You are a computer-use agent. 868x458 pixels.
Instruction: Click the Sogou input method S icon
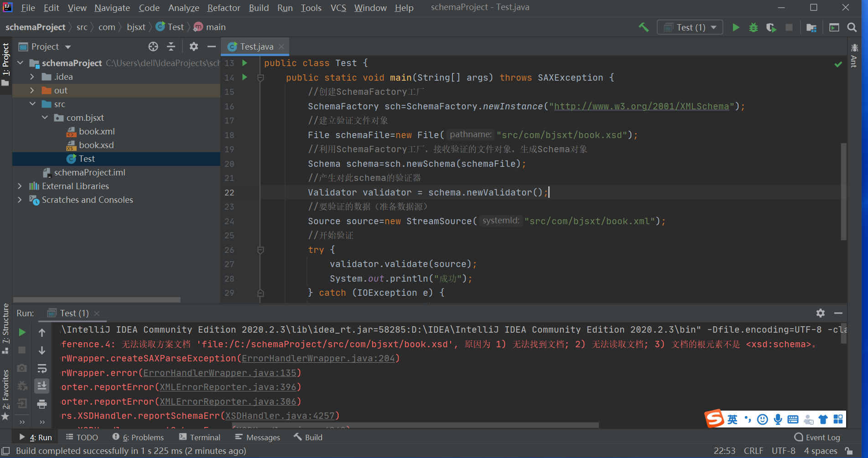pos(714,418)
